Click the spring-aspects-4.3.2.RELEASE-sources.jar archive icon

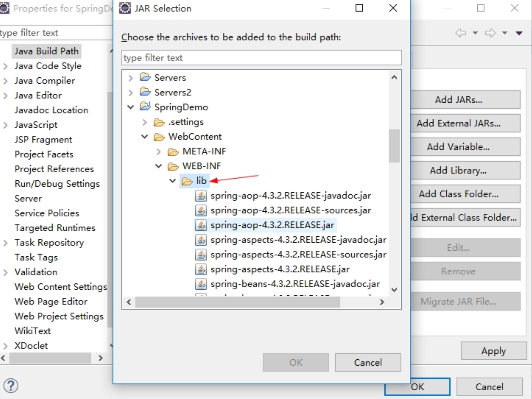pos(200,255)
